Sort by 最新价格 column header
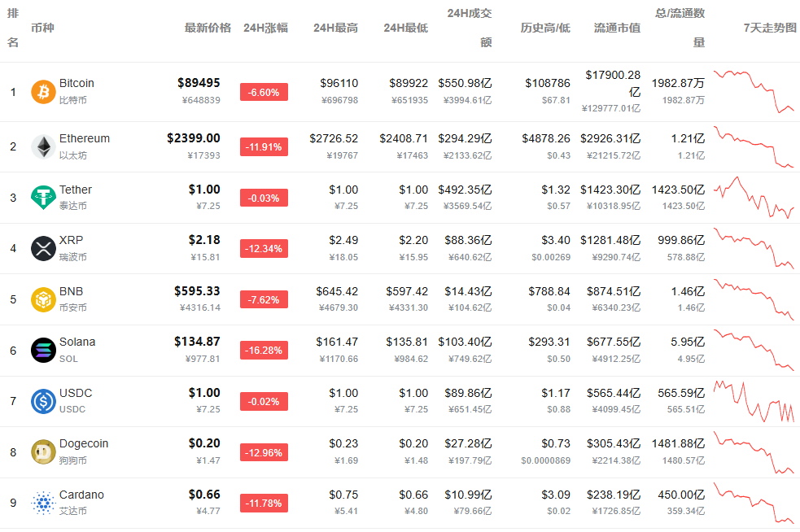 click(208, 28)
